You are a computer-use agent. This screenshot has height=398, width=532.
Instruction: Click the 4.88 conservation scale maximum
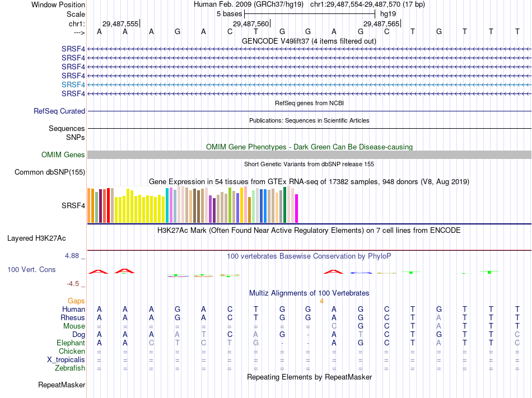click(72, 256)
